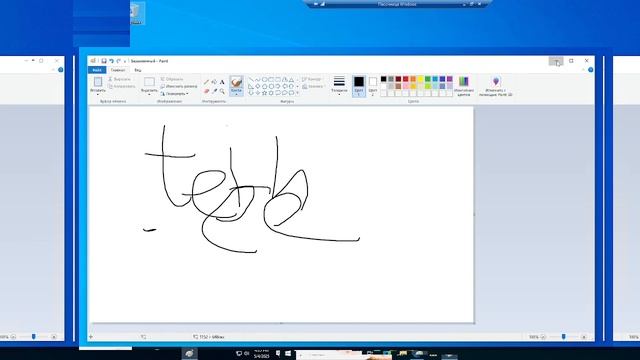The image size is (640, 360).
Task: Select the Magnifier zoom tool
Action: (222, 91)
